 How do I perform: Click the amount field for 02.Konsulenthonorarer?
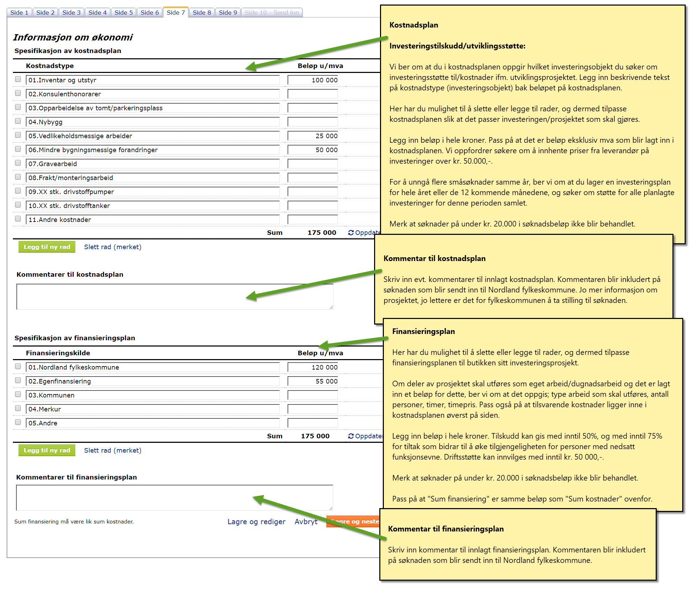(313, 94)
